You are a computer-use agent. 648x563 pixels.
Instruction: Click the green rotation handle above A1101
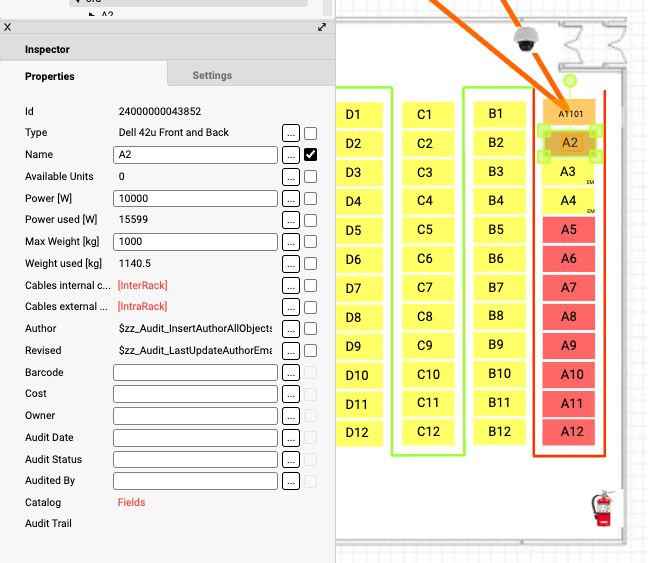[569, 80]
